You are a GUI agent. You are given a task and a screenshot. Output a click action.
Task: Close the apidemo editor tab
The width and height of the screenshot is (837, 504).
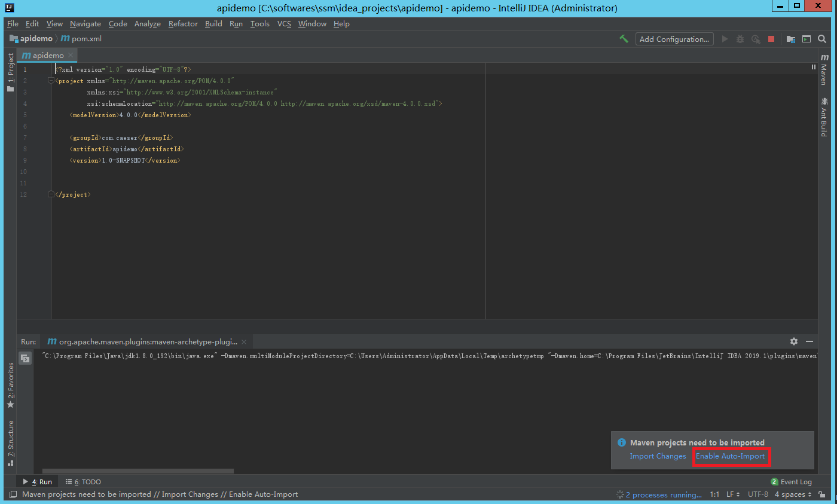[70, 55]
